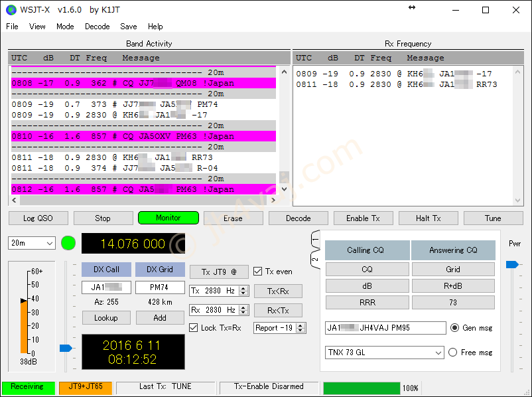Click Band Activity horizontal scrollbar left arrow

click(14, 200)
